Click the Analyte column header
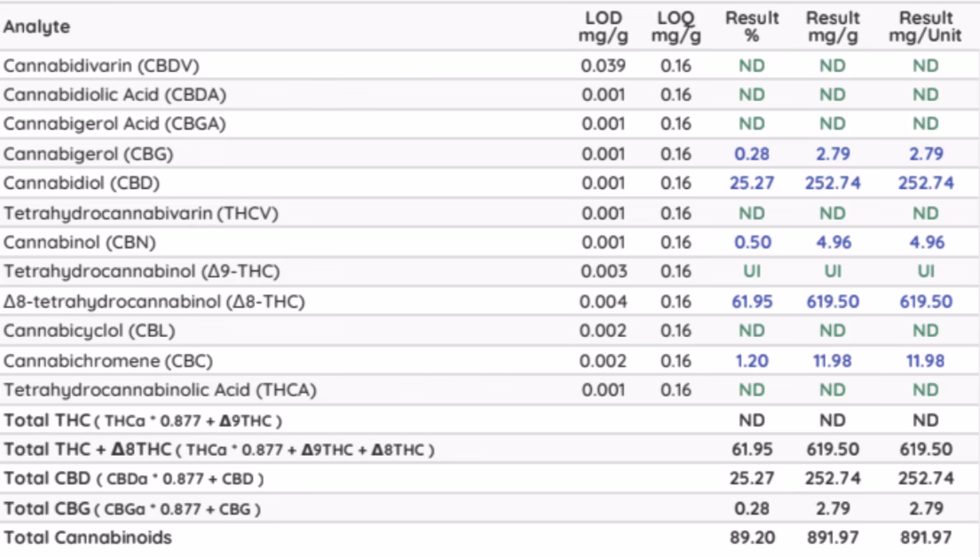Viewport: 980px width, 557px height. coord(36,27)
